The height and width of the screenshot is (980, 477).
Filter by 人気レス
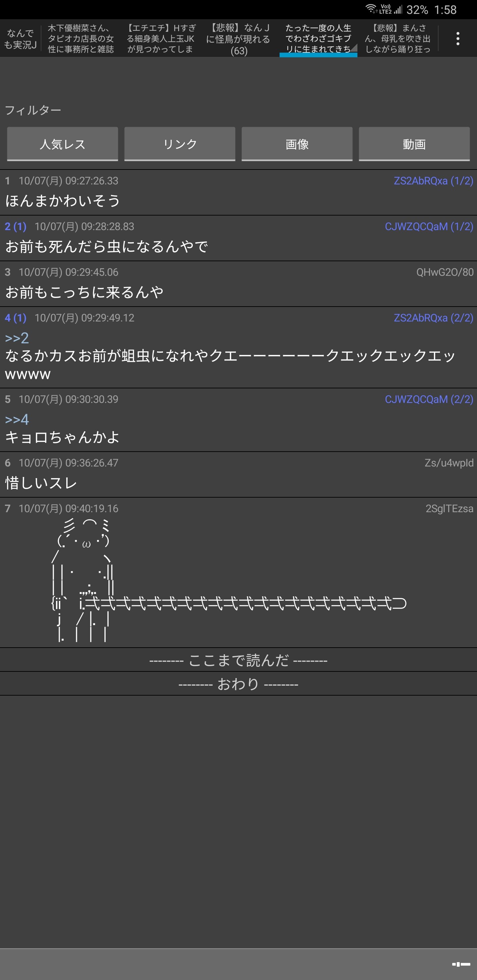[62, 144]
